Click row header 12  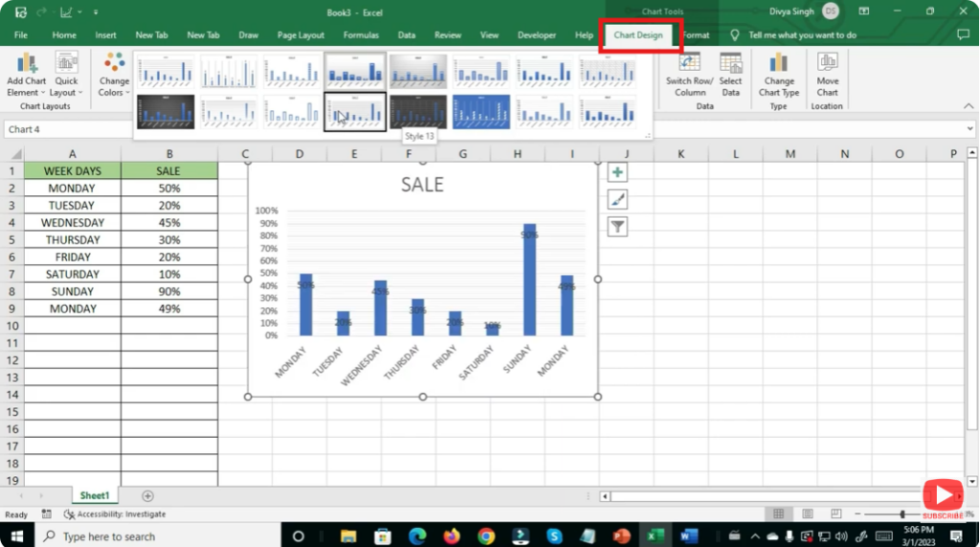pos(11,360)
